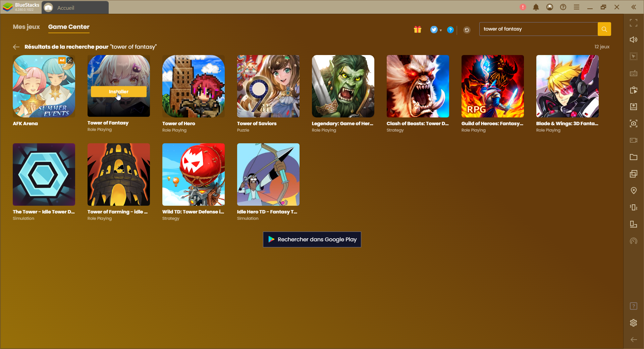
Task: Switch to the Mes jeux tab
Action: 26,27
